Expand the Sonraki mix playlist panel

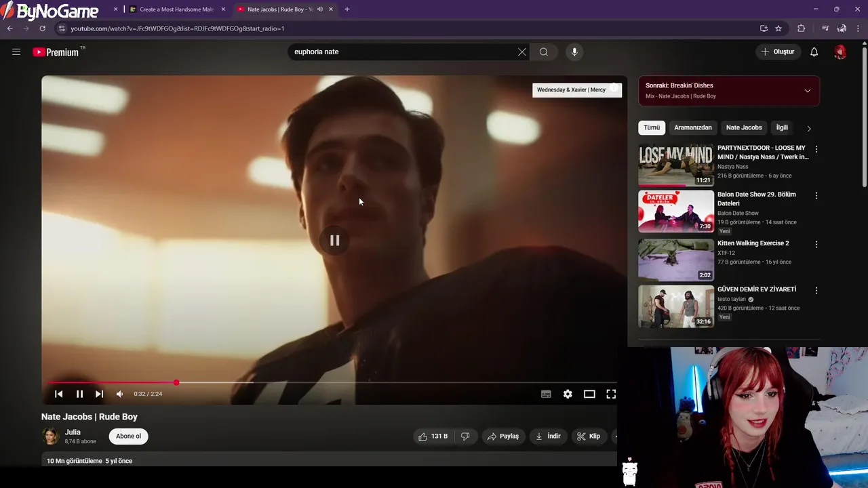807,91
